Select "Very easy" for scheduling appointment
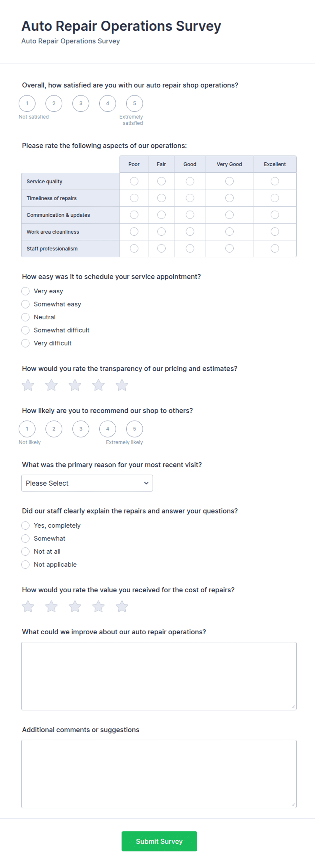Image resolution: width=315 pixels, height=868 pixels. click(x=25, y=291)
